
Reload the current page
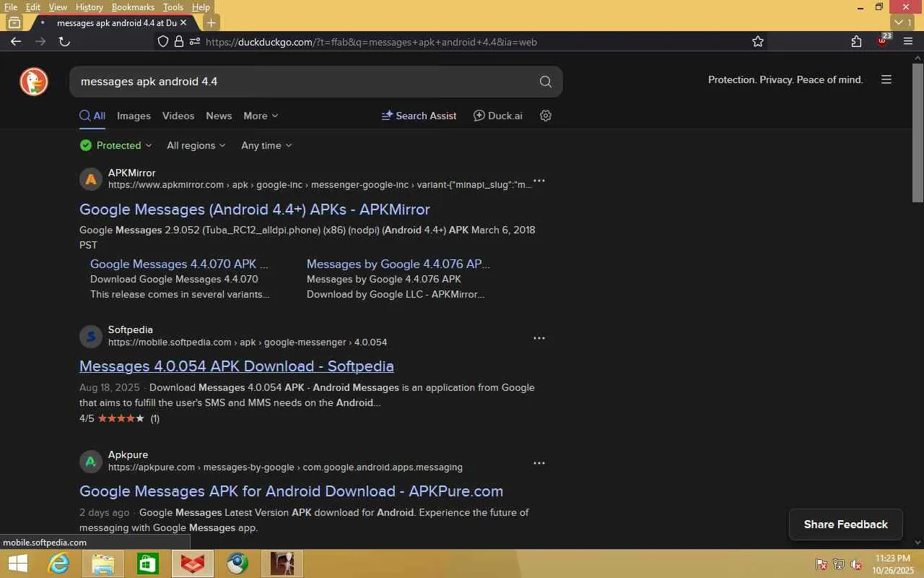(64, 41)
